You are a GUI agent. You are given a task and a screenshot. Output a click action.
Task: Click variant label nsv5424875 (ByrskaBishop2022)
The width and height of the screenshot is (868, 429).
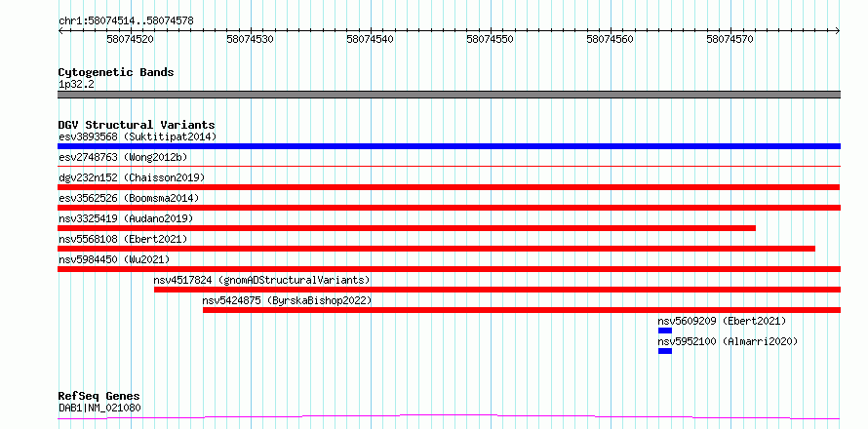287,300
